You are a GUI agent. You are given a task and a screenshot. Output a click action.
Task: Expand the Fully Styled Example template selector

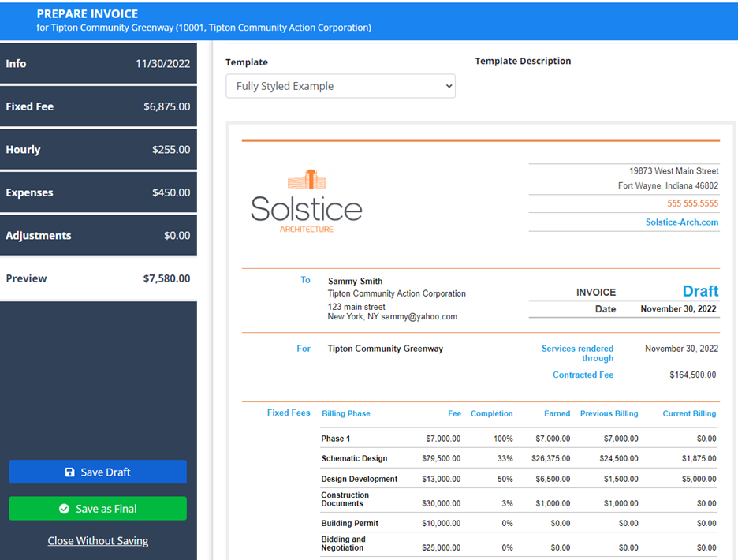340,86
